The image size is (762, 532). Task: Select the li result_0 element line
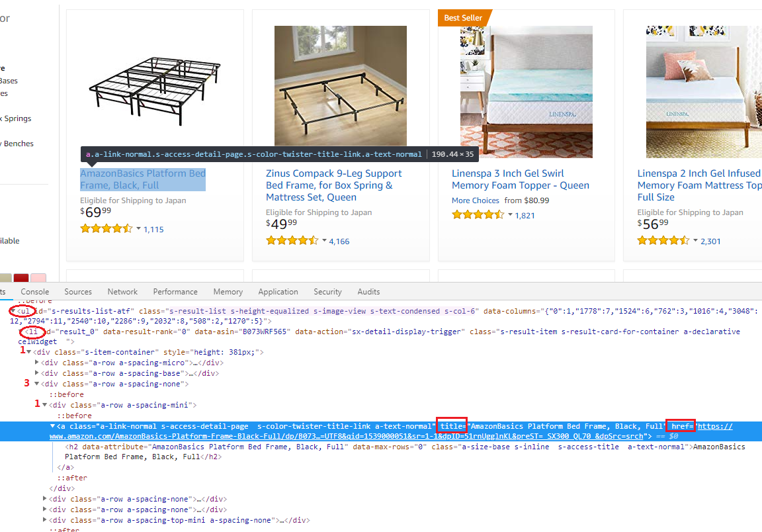pos(379,337)
